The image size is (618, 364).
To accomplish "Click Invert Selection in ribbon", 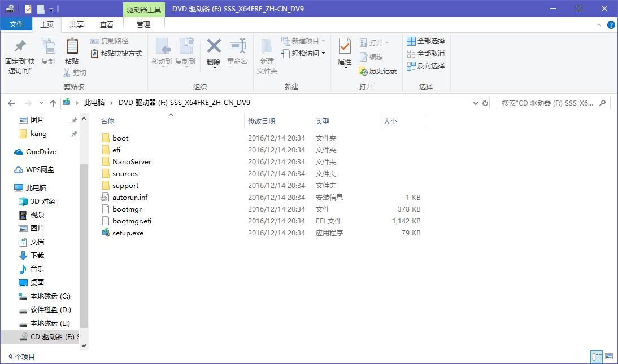I will click(x=425, y=66).
